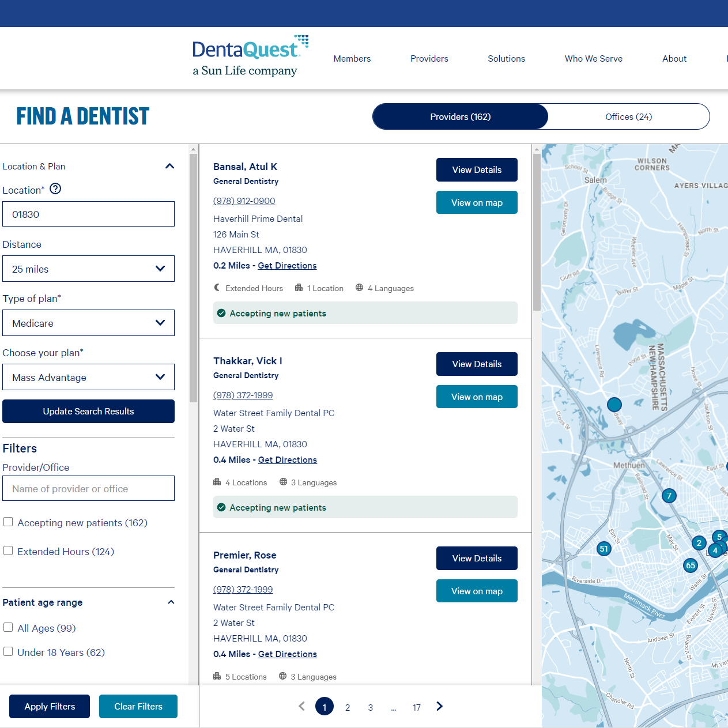
Task: Tick the Under 18 Years checkbox
Action: tap(9, 652)
